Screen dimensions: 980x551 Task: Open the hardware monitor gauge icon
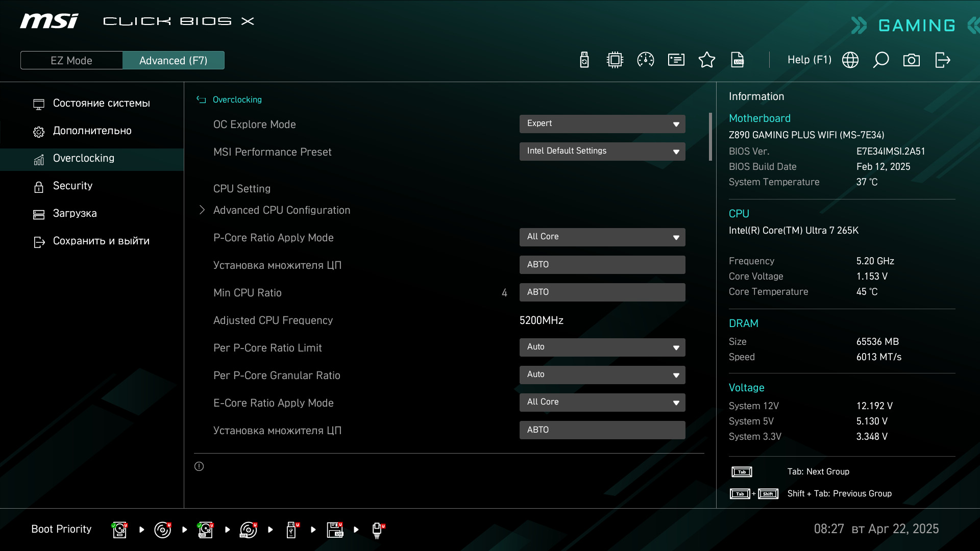click(x=646, y=60)
